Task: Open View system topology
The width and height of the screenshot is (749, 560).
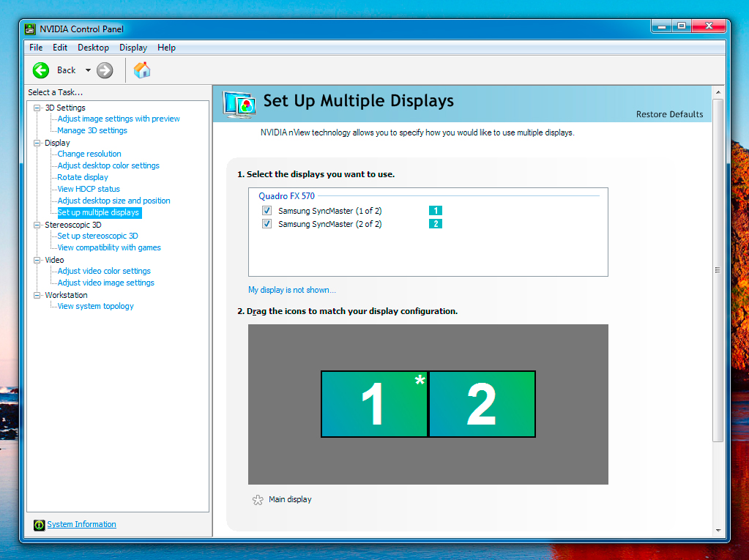Action: (x=95, y=306)
